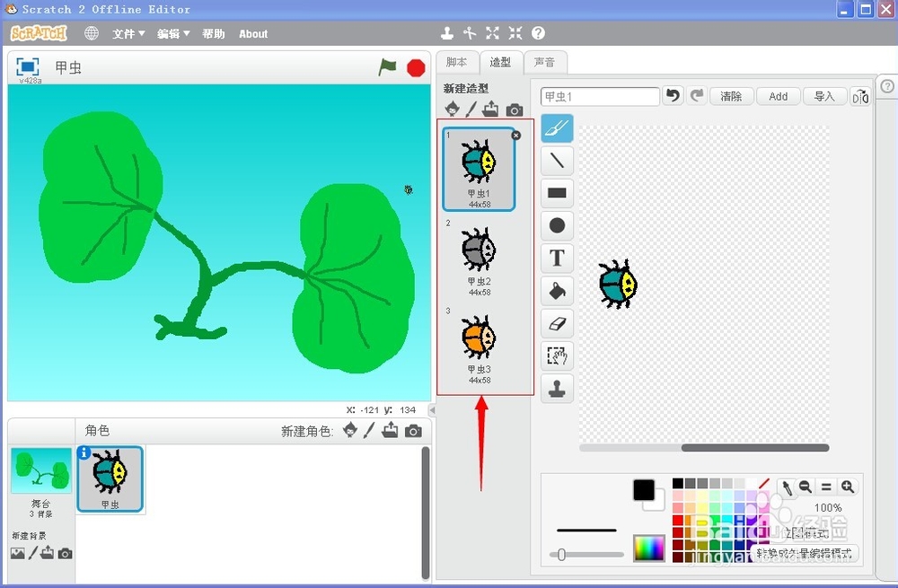Select the Line drawing tool
The image size is (898, 588).
tap(558, 161)
